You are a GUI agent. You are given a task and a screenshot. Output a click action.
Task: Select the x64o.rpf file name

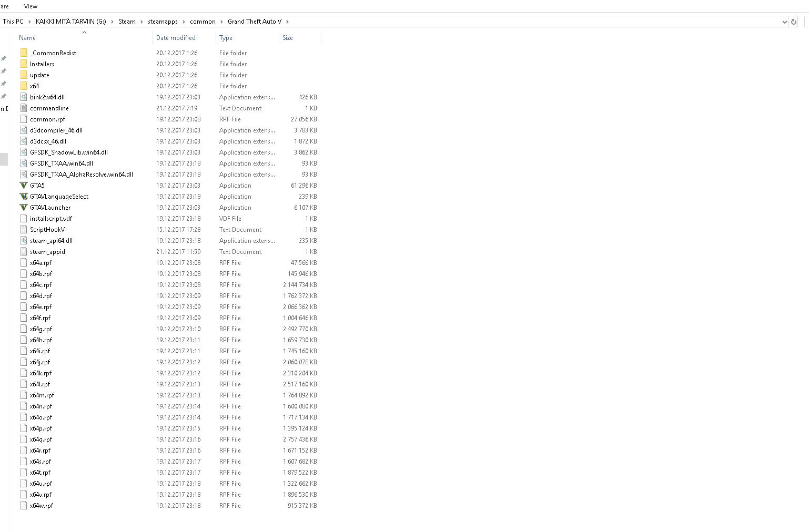pyautogui.click(x=41, y=417)
